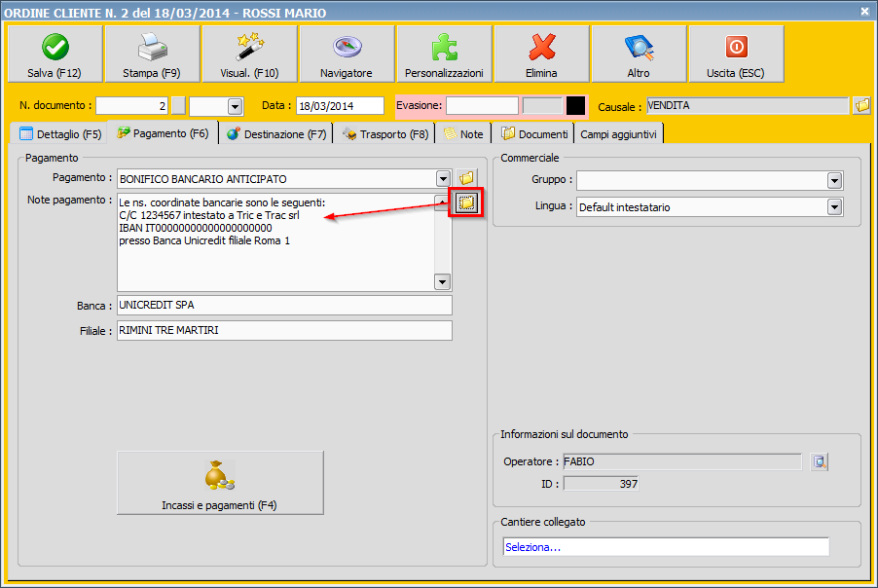The image size is (878, 588).
Task: Open the Visual. (F10) preview
Action: pos(249,55)
